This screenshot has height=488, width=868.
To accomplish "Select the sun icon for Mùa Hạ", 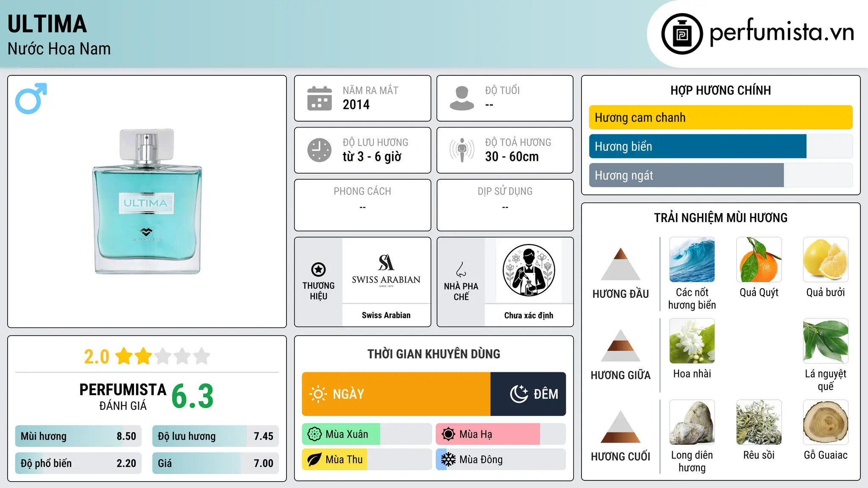I will point(448,434).
